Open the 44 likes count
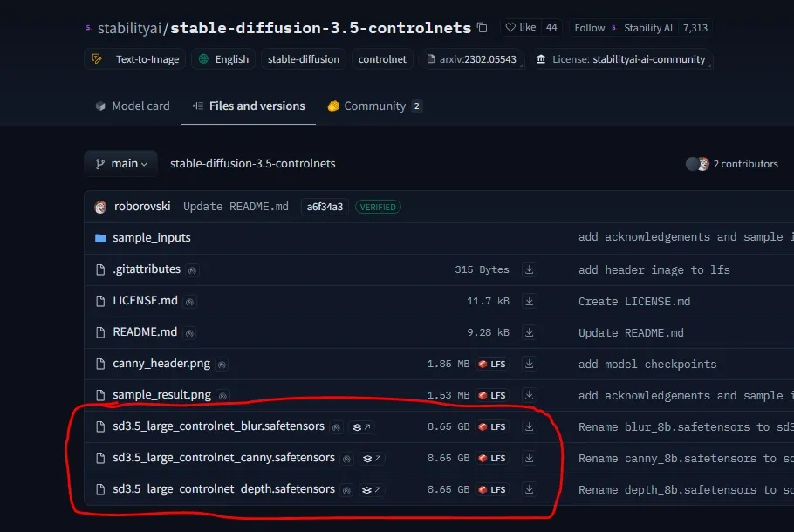The height and width of the screenshot is (532, 794). point(551,27)
